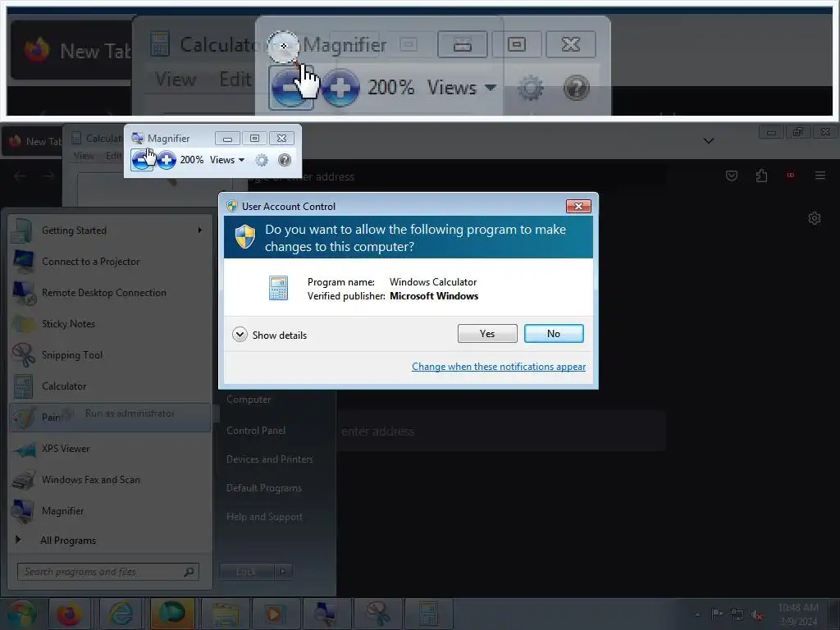Click the Views dropdown in magnified docked view

[461, 87]
